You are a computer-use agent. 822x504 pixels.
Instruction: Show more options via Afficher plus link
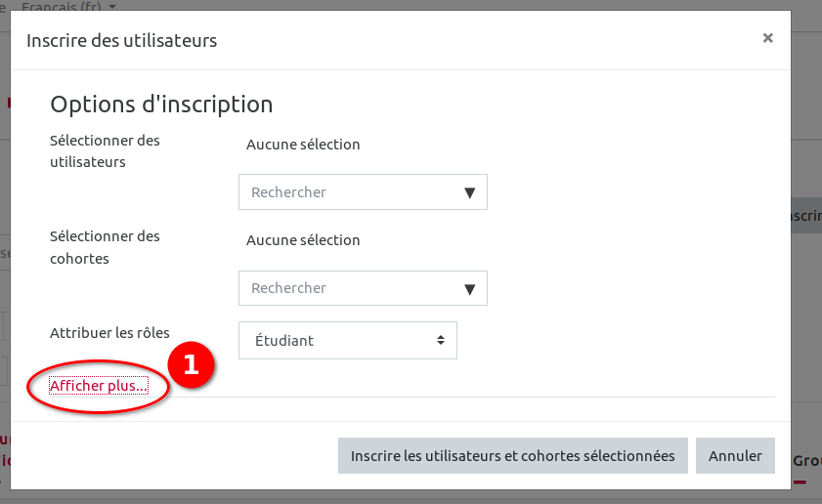click(x=99, y=386)
